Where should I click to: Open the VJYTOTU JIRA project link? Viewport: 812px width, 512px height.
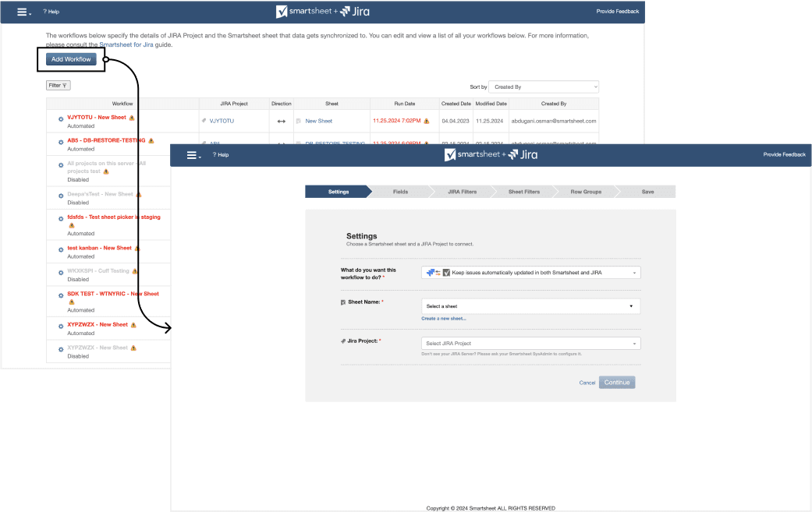click(222, 121)
